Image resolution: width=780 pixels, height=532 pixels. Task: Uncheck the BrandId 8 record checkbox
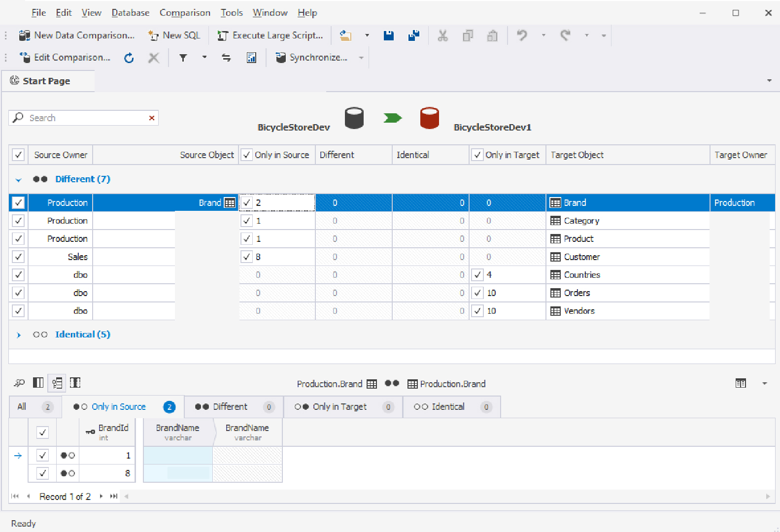pyautogui.click(x=43, y=473)
